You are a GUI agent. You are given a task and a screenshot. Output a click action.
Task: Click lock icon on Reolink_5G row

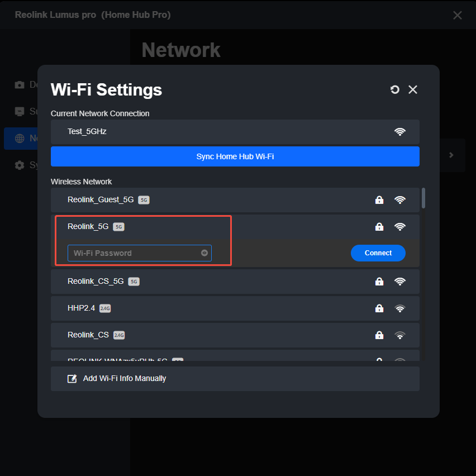click(x=379, y=227)
